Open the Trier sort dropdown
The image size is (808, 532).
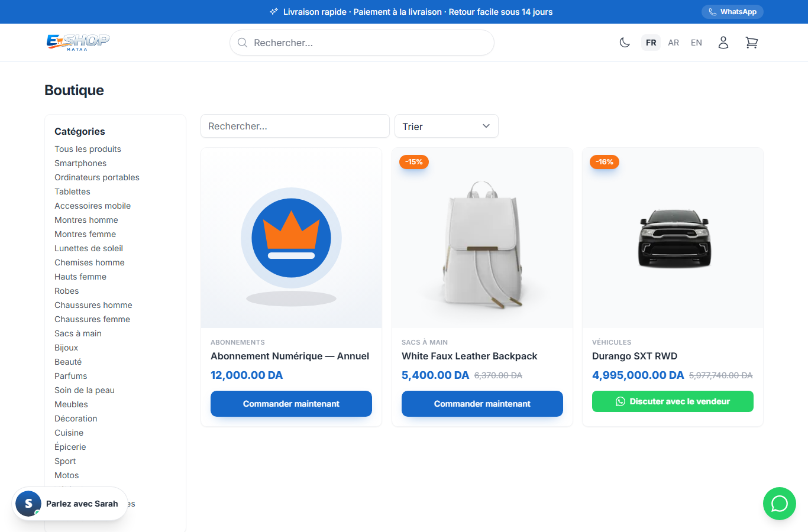tap(447, 126)
